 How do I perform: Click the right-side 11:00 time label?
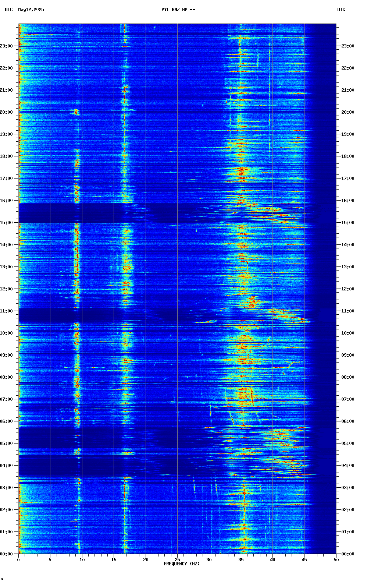tap(348, 311)
